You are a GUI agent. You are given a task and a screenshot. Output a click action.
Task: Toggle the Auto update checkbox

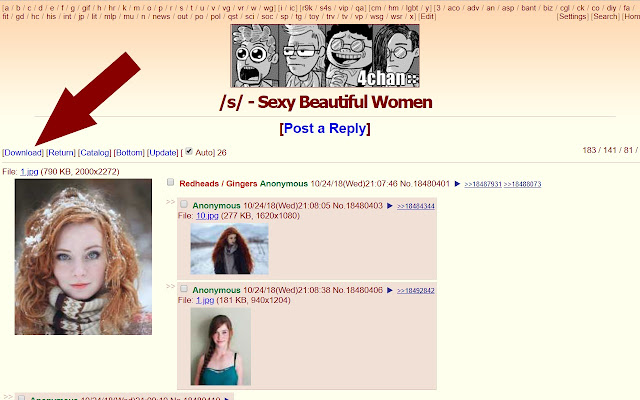(189, 151)
